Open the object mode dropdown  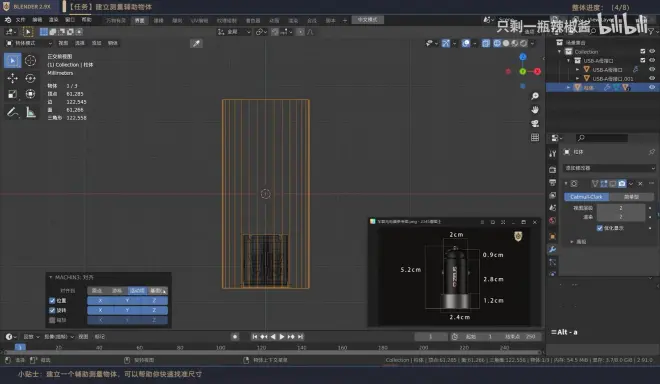point(29,43)
